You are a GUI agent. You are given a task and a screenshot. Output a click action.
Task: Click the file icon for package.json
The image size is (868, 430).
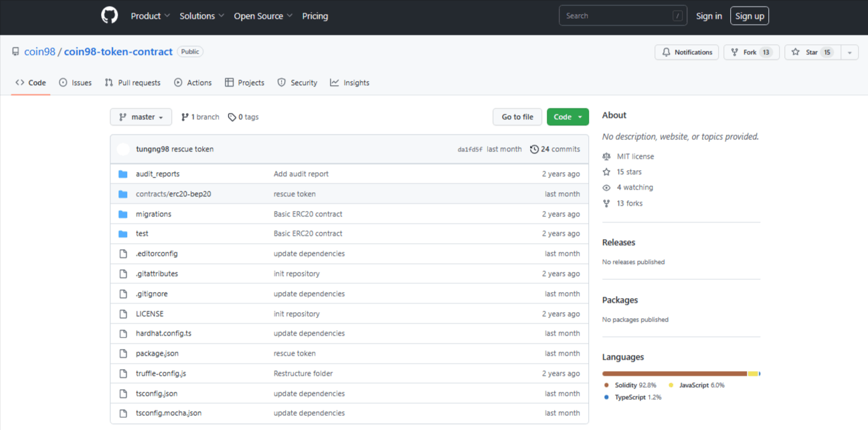click(123, 354)
